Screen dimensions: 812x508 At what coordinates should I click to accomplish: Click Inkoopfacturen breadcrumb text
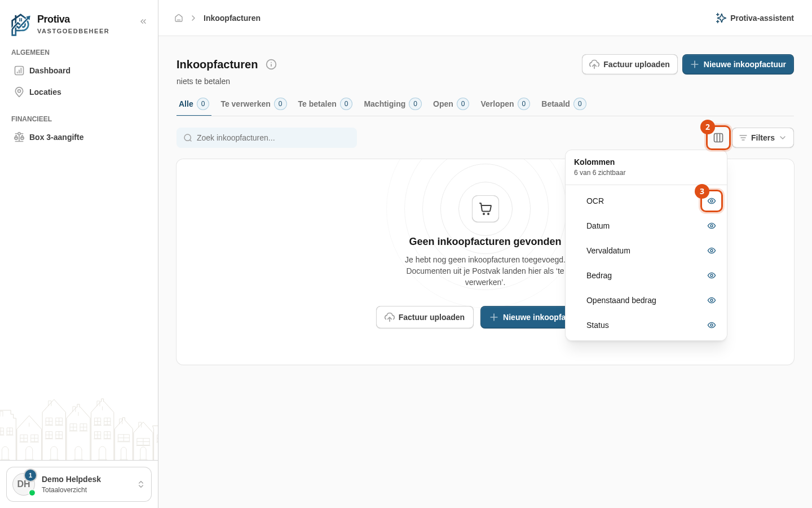[x=232, y=18]
